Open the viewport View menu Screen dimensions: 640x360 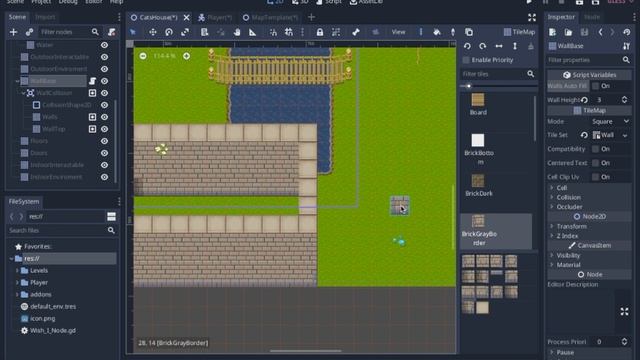[398, 32]
